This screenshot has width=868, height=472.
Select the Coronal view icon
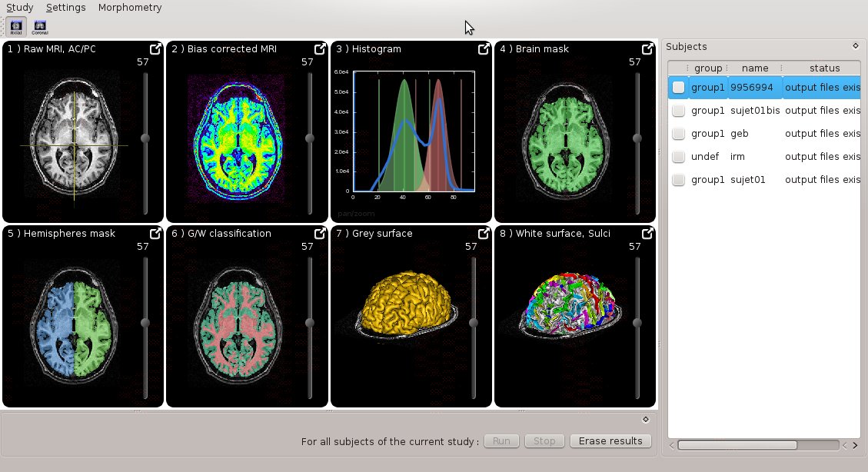click(x=39, y=25)
